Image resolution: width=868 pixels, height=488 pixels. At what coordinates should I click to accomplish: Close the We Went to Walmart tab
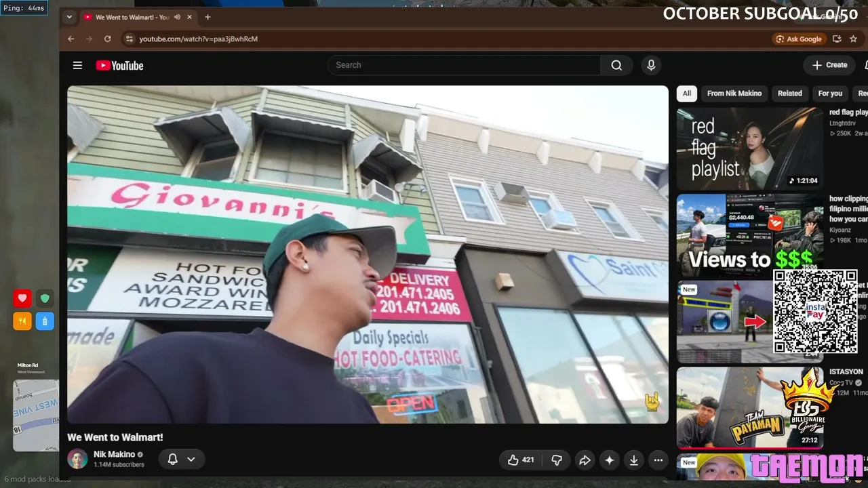pos(189,17)
